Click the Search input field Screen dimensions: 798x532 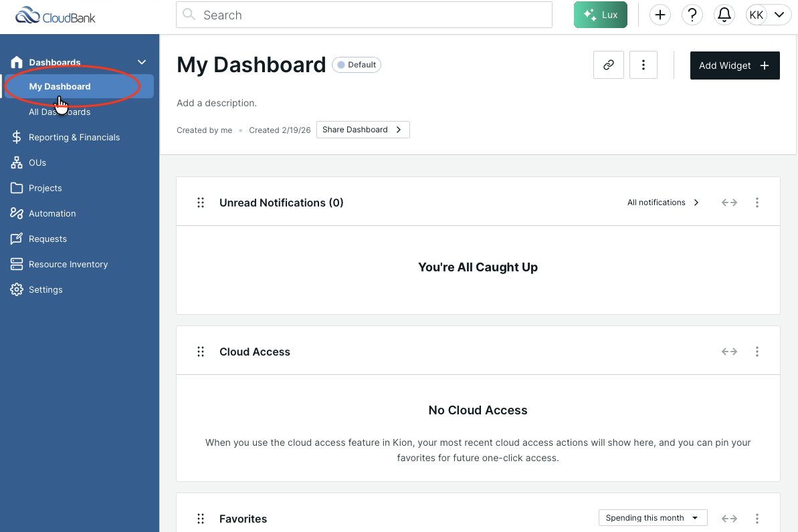tap(364, 15)
